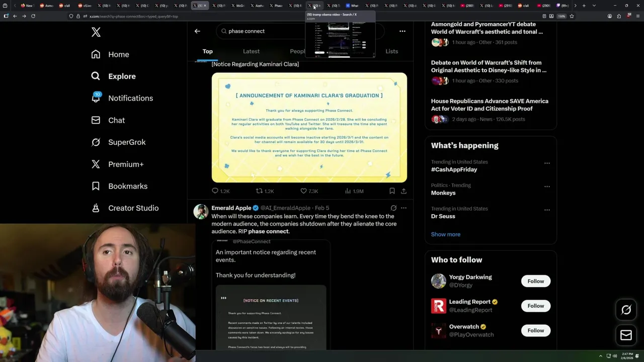
Task: Click the 'phase connect' search field
Action: click(x=301, y=31)
